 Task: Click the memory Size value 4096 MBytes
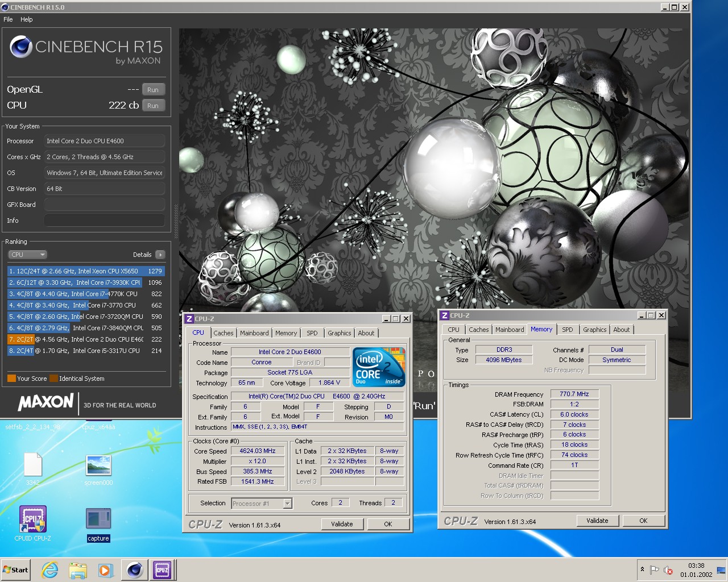coord(504,360)
